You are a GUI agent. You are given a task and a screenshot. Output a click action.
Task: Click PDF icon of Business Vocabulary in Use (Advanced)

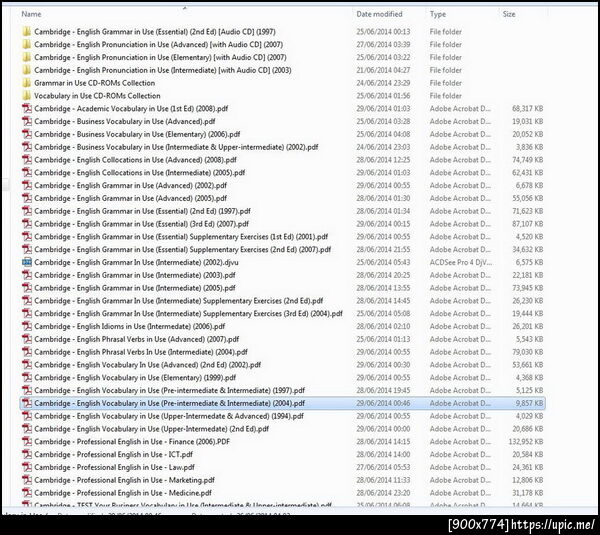27,121
